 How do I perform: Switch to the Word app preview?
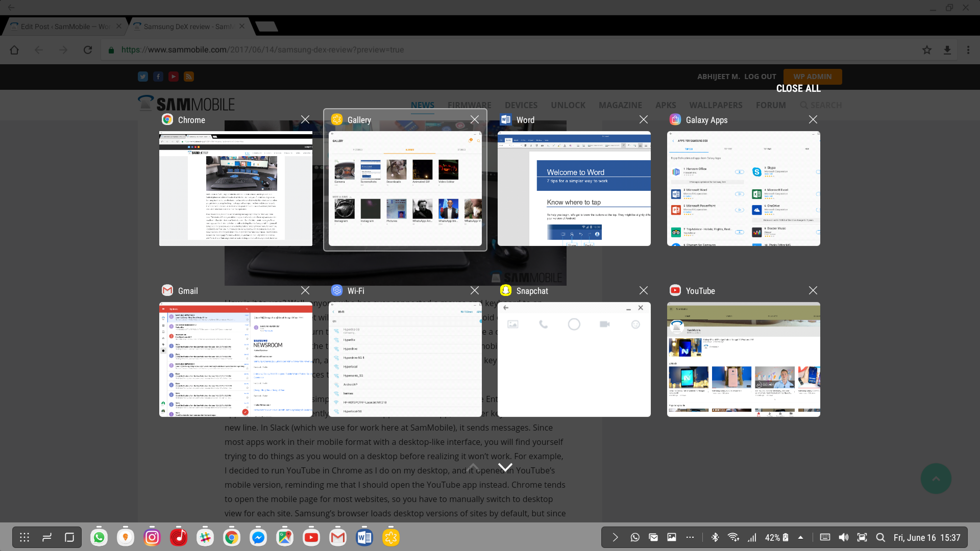pos(574,188)
